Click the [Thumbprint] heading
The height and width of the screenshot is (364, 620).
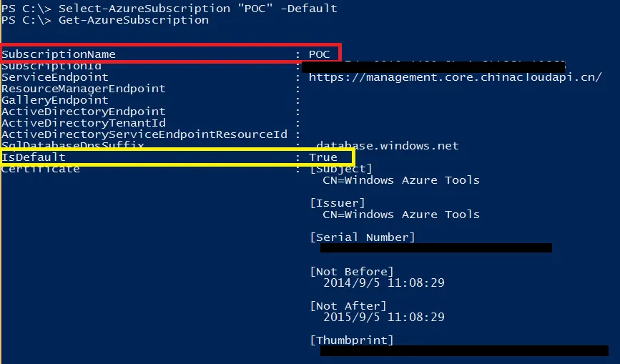[x=352, y=340]
